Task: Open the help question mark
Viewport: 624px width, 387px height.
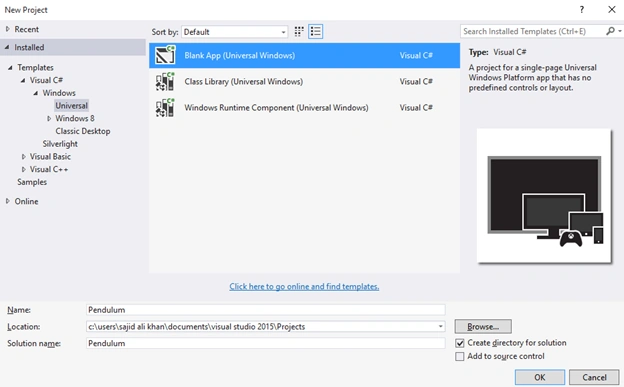Action: point(582,10)
